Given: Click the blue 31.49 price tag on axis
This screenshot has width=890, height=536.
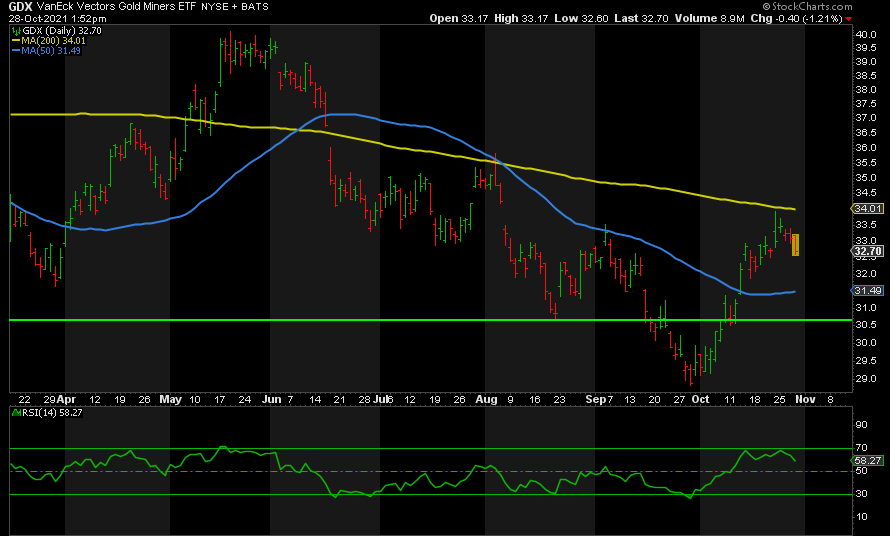Looking at the screenshot, I should tap(868, 290).
